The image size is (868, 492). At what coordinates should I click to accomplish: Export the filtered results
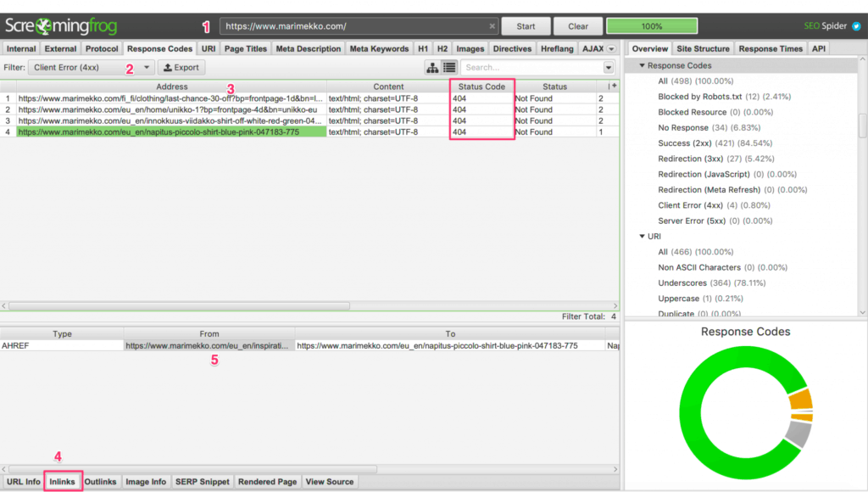coord(181,68)
